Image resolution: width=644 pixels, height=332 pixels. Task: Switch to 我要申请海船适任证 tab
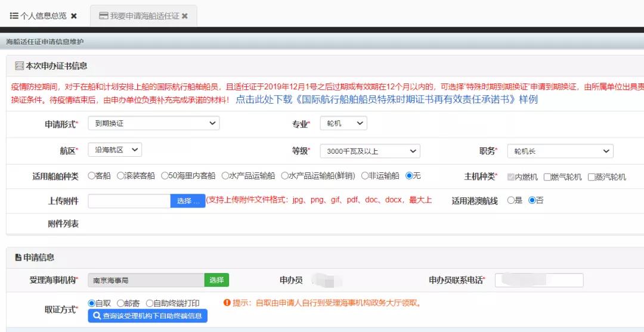pyautogui.click(x=138, y=16)
